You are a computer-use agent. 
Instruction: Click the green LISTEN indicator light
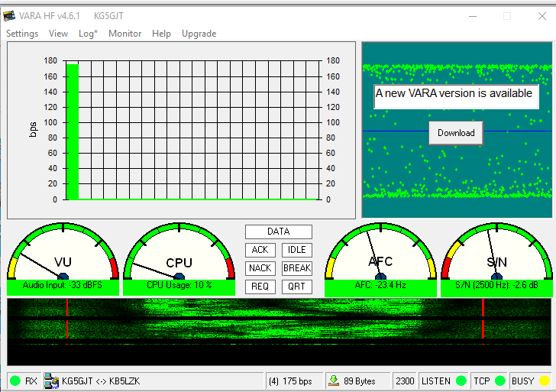(461, 381)
